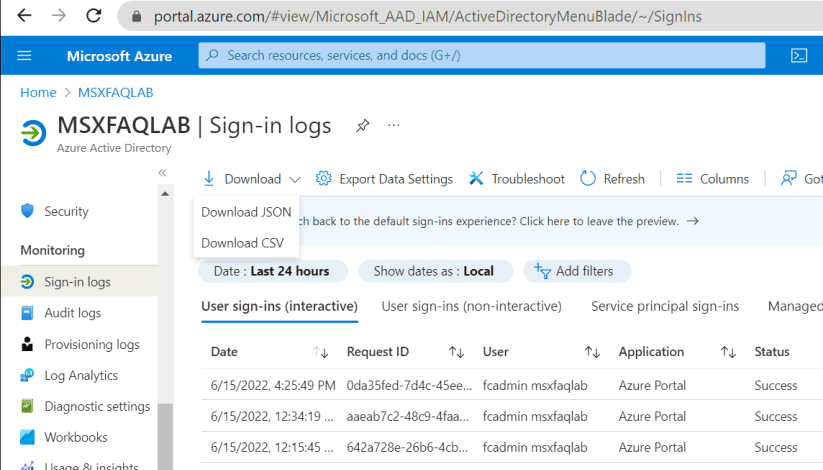Viewport: 823px width, 470px height.
Task: Open the Date Last 24 hours filter
Action: (272, 271)
